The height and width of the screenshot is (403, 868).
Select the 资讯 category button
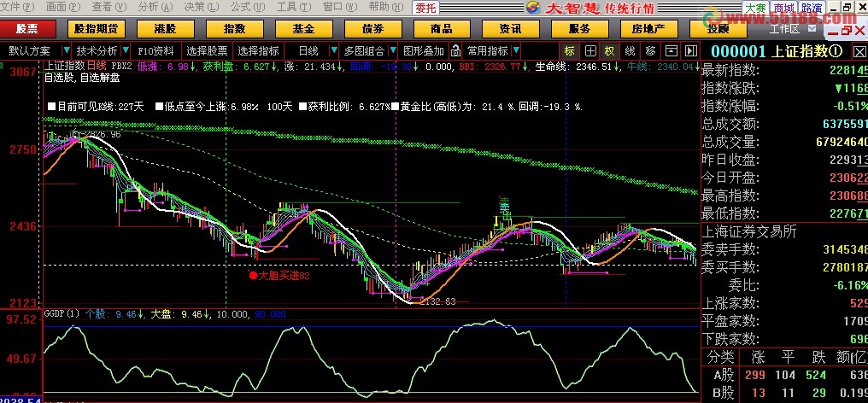point(510,29)
